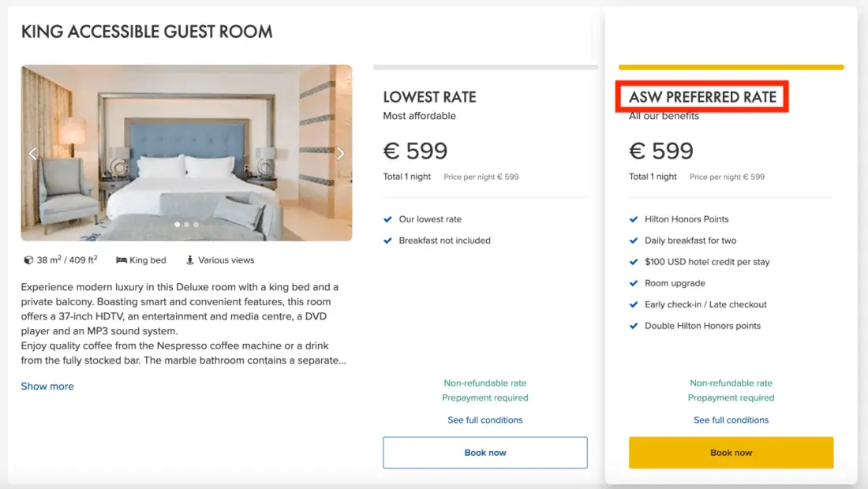Click checkmark beside Our lowest rate
Image resolution: width=868 pixels, height=489 pixels.
click(x=387, y=219)
